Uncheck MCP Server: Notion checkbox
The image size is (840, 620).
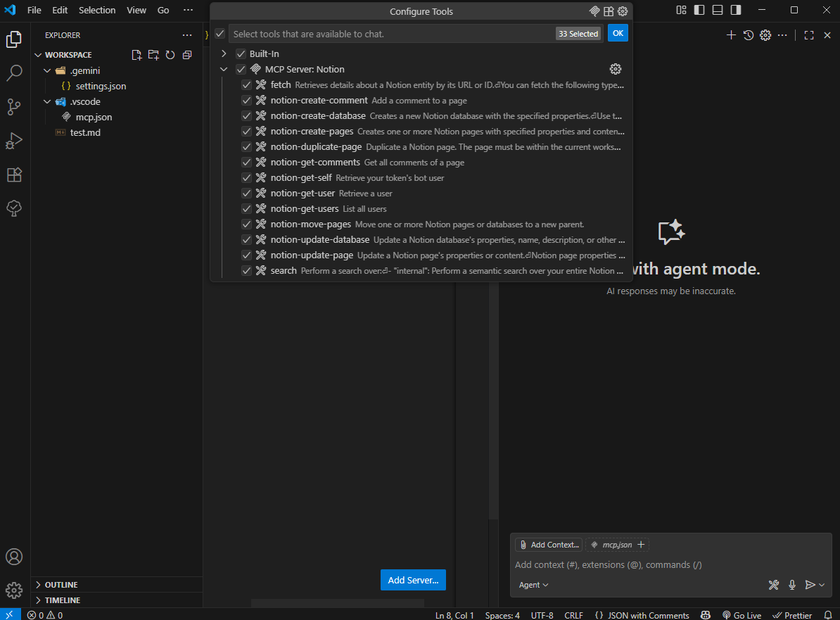241,69
